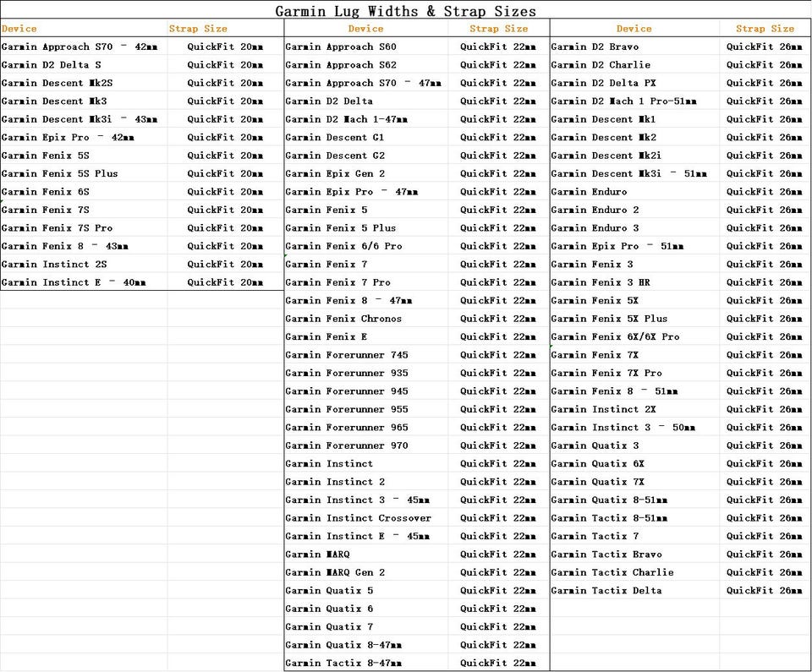Click the 'Garmin Fenix Chronos' cell

click(x=366, y=319)
